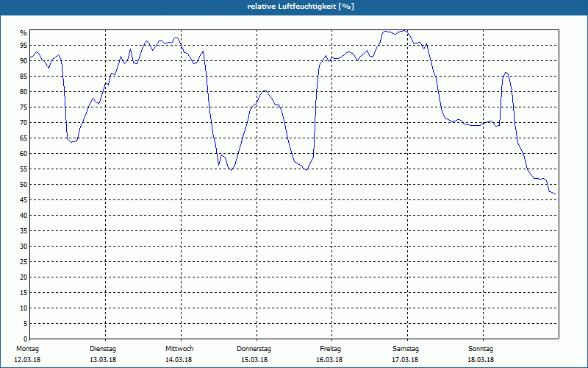The width and height of the screenshot is (588, 368).
Task: Select the '12.03.18' date label
Action: pos(27,360)
